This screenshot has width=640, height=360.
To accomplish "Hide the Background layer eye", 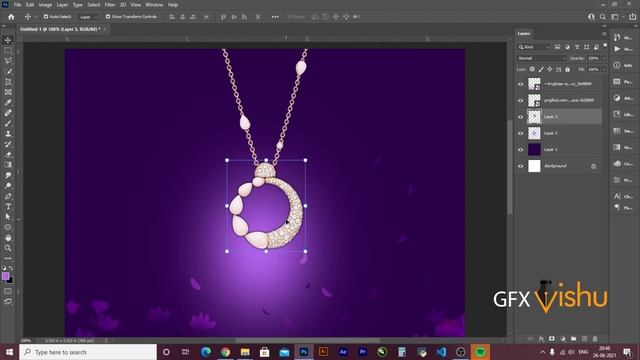I will click(520, 166).
